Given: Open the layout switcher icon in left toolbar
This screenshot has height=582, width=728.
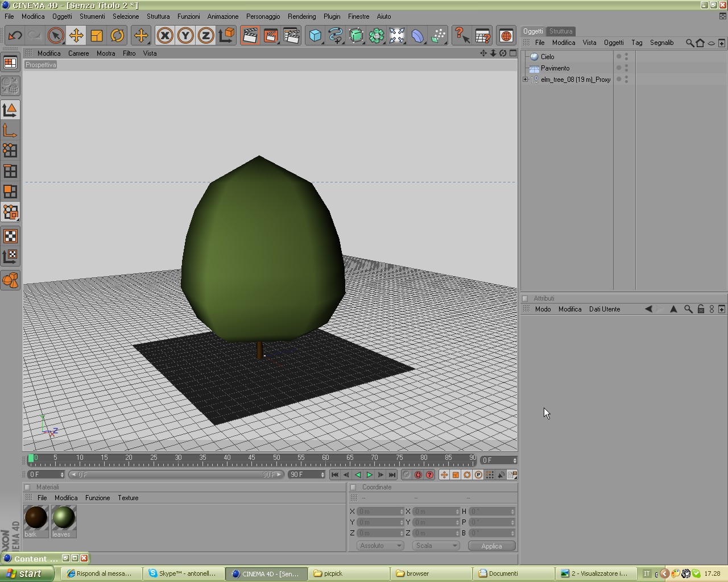Looking at the screenshot, I should point(10,63).
